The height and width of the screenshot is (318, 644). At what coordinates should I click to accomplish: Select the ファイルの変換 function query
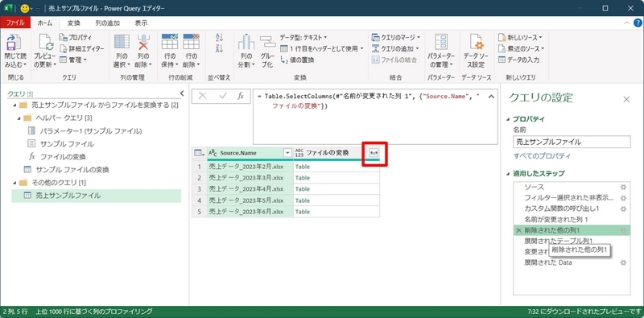click(x=63, y=156)
